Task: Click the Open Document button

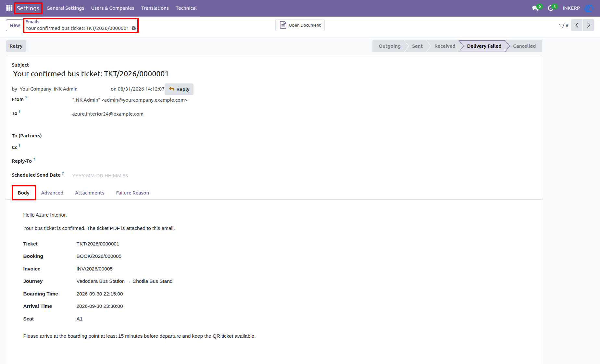Action: [300, 25]
